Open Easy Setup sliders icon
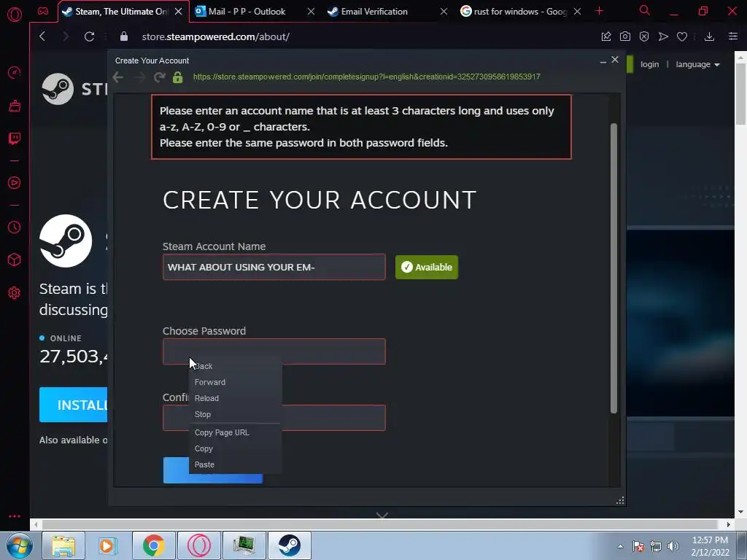Image resolution: width=747 pixels, height=560 pixels. click(733, 36)
